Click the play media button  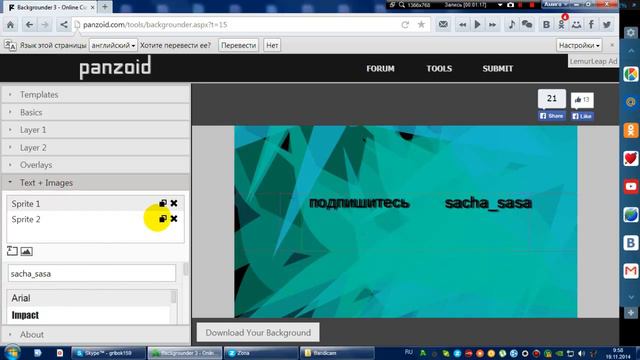(477, 25)
